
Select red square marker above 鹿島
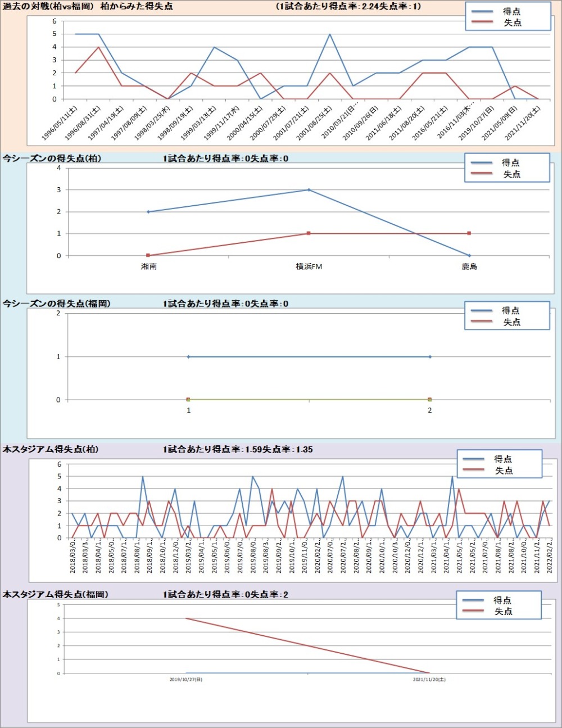[469, 233]
